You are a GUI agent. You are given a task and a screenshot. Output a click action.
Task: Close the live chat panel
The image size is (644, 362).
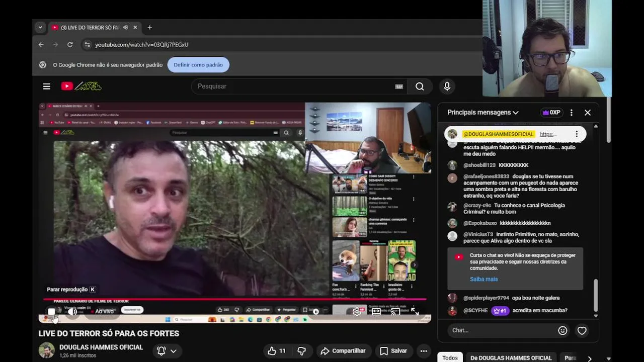(588, 113)
